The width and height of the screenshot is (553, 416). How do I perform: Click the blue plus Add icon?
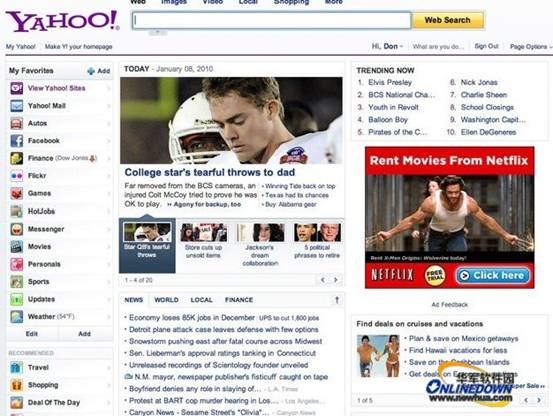pyautogui.click(x=91, y=71)
